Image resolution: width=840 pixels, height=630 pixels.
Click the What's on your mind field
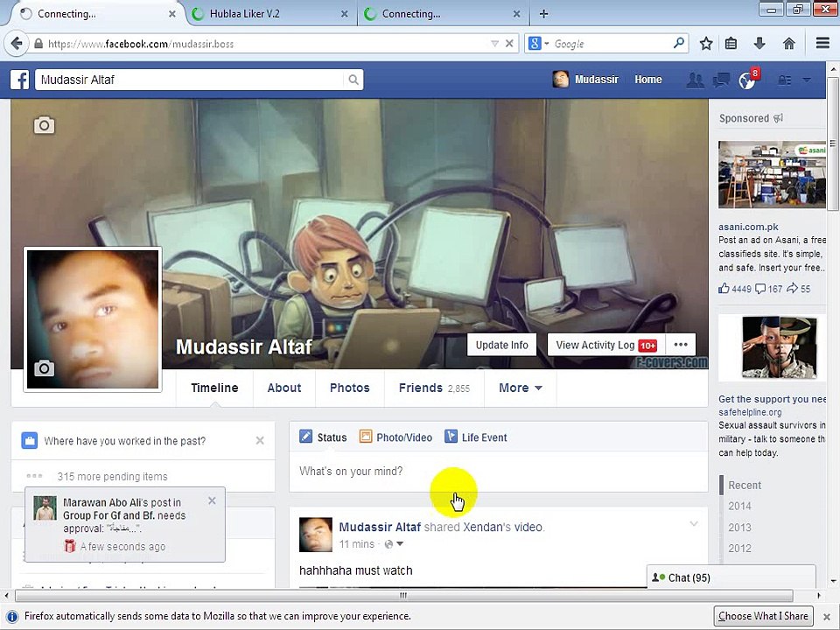[x=498, y=472]
